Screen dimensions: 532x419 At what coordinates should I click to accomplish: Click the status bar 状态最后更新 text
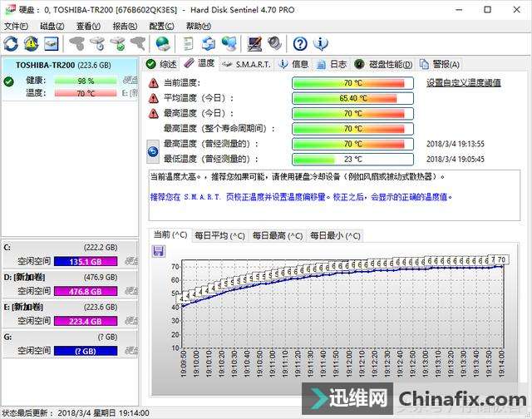click(x=76, y=413)
